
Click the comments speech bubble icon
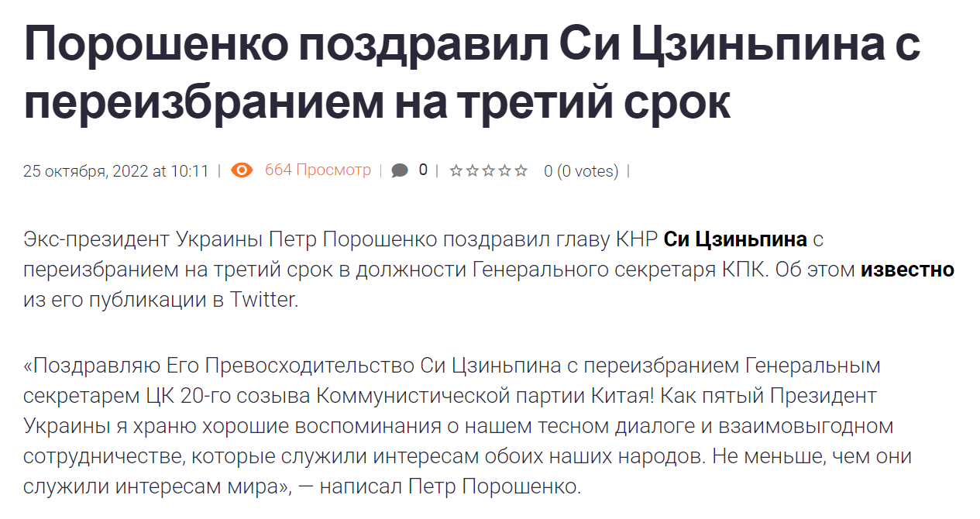(400, 170)
